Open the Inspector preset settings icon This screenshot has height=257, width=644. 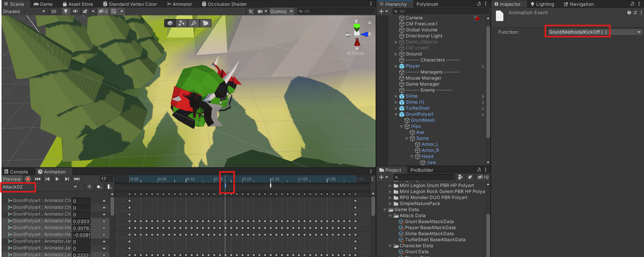(635, 13)
